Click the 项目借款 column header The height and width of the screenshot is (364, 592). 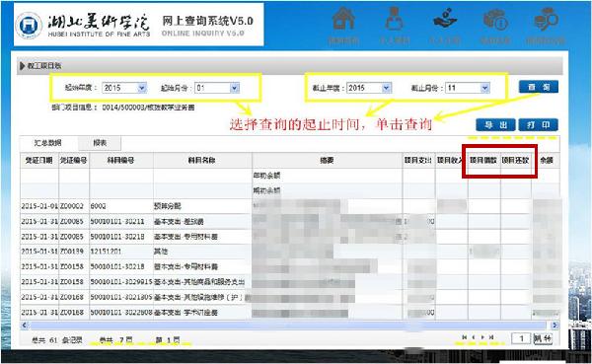(483, 161)
